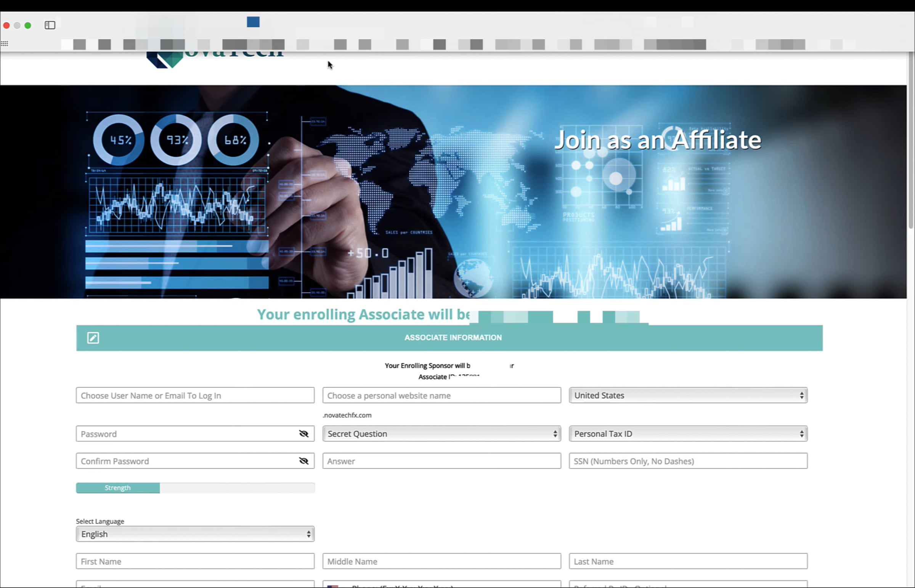Focus the SSN numbers-only field
915x588 pixels.
click(x=688, y=461)
